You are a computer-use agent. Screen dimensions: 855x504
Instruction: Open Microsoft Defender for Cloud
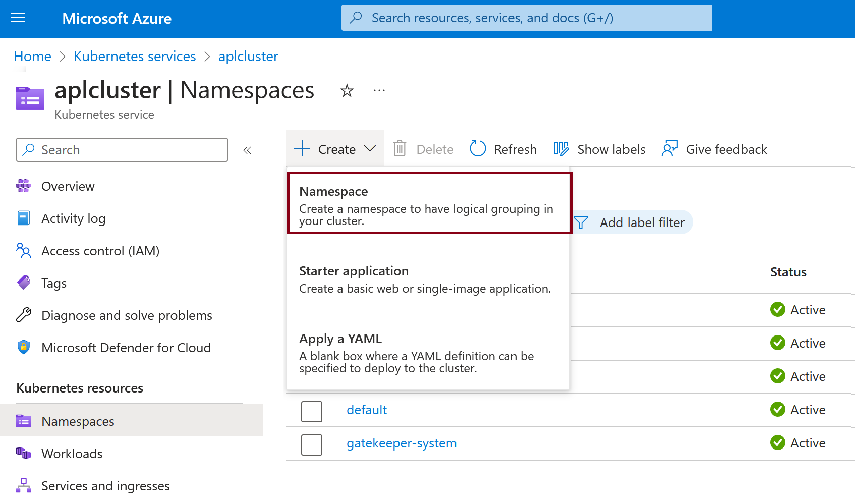126,348
